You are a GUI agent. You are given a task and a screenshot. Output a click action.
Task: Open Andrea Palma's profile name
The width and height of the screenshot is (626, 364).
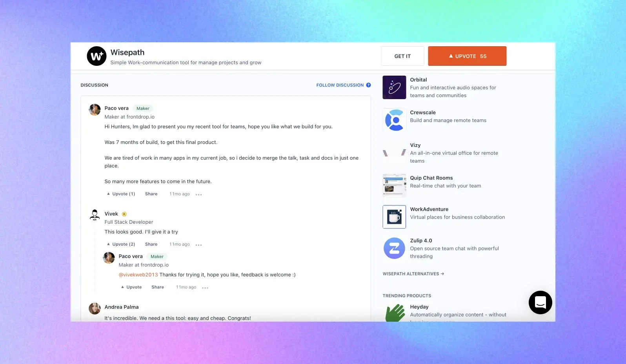122,307
